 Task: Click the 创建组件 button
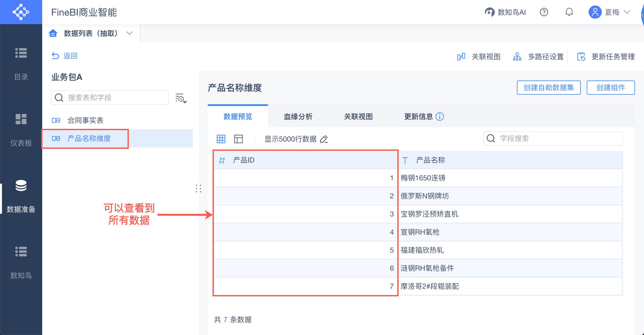point(611,88)
